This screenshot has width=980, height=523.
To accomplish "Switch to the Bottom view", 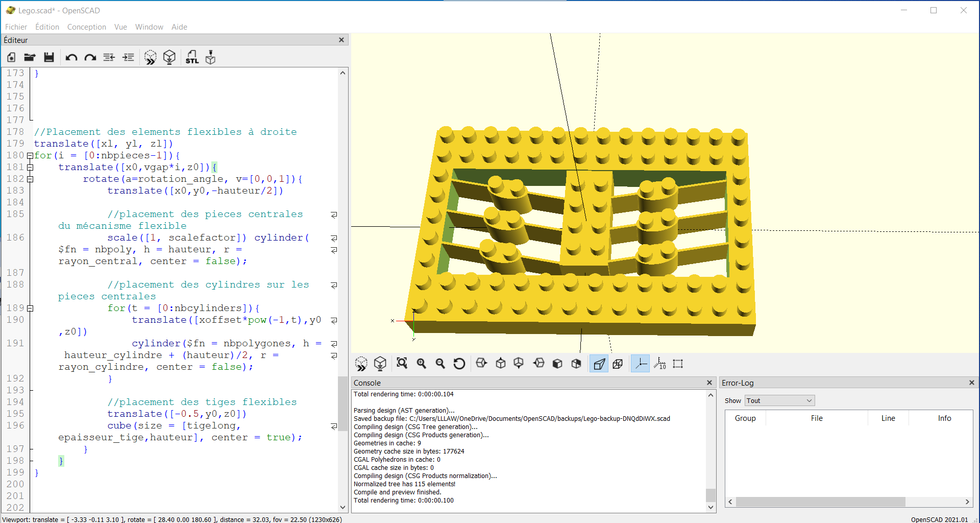I will 519,364.
